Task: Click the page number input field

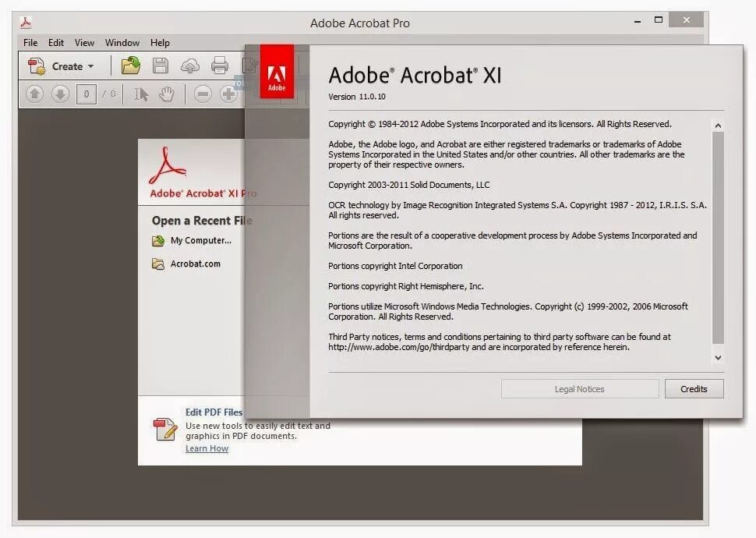Action: pyautogui.click(x=87, y=94)
